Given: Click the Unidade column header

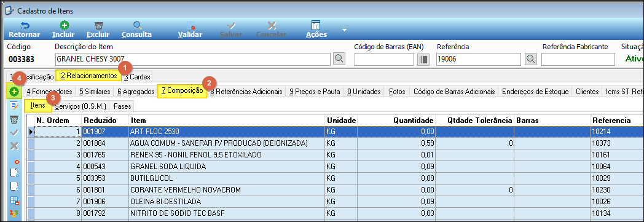Looking at the screenshot, I should [341, 121].
